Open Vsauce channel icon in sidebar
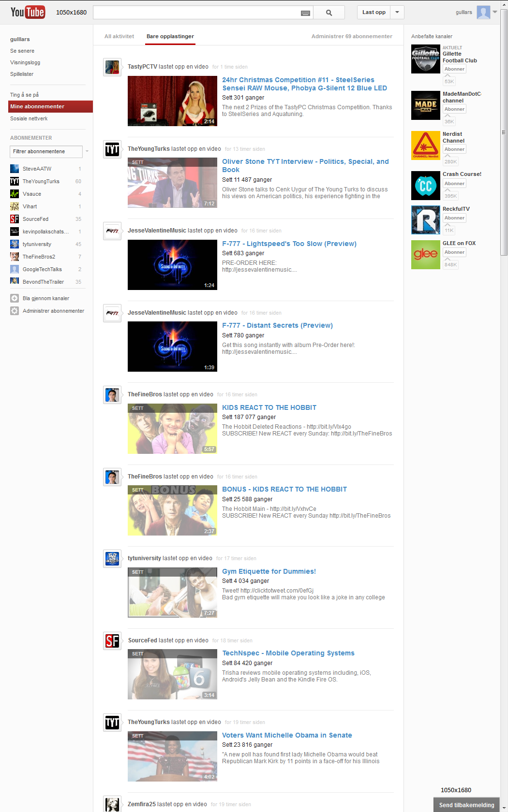508x812 pixels. [x=15, y=194]
